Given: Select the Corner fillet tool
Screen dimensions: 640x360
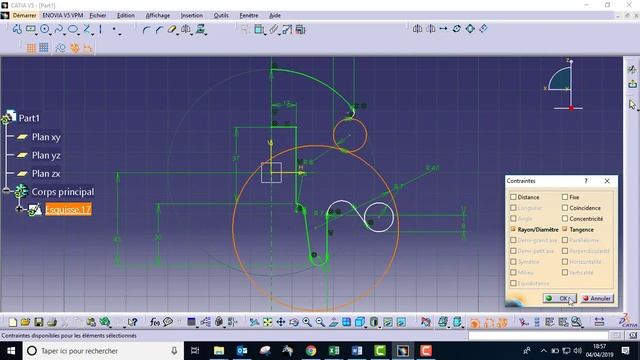Looking at the screenshot, I should (x=146, y=29).
